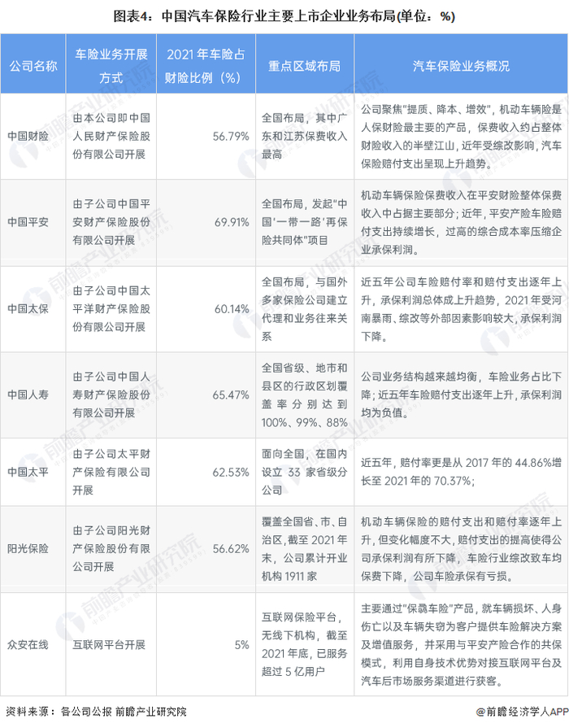Select the 69.91% value
Screen dimensions: 569x728
click(x=232, y=222)
